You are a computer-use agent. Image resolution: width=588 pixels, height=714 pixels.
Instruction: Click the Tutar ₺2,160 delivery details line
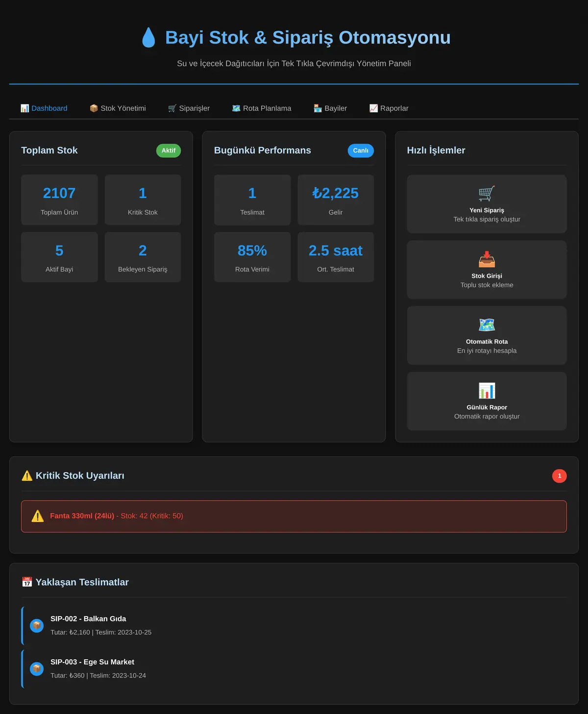point(101,633)
